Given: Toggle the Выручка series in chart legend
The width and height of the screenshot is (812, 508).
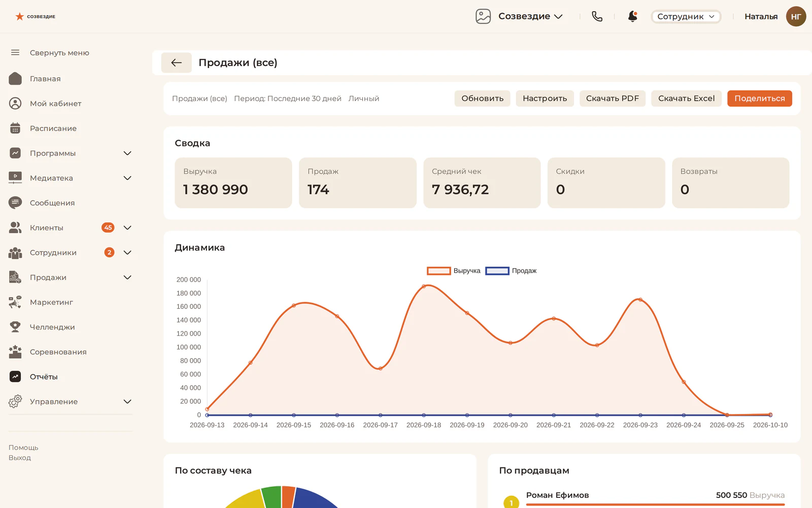Looking at the screenshot, I should pos(454,271).
